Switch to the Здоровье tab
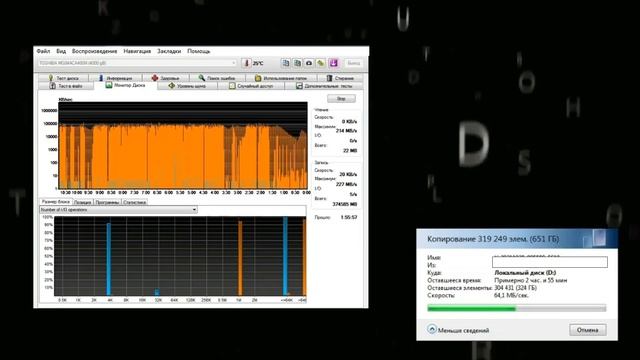The image size is (640, 360). coord(165,78)
